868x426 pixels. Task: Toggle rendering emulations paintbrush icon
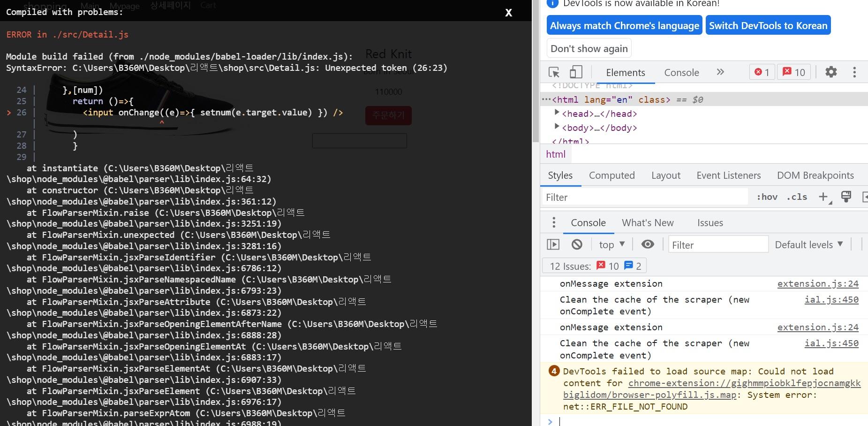coord(846,197)
